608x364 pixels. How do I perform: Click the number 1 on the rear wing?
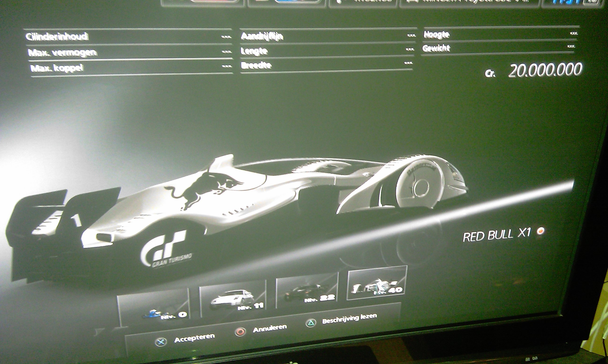76,220
